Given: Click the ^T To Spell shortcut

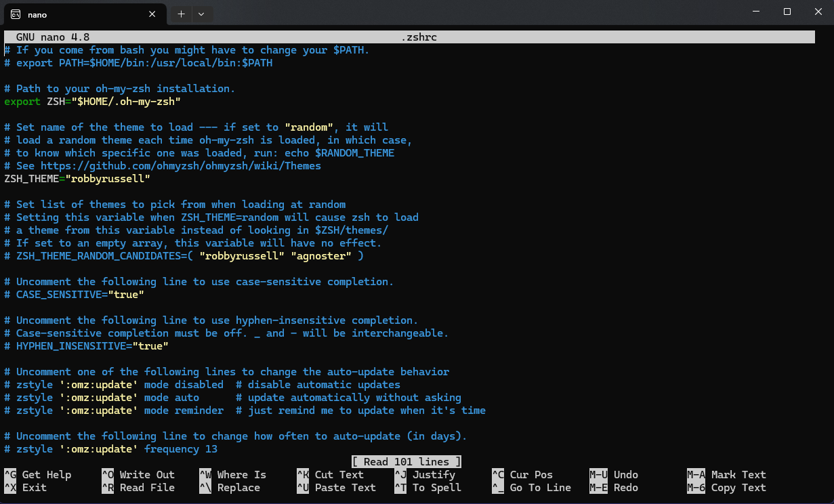Looking at the screenshot, I should 428,488.
